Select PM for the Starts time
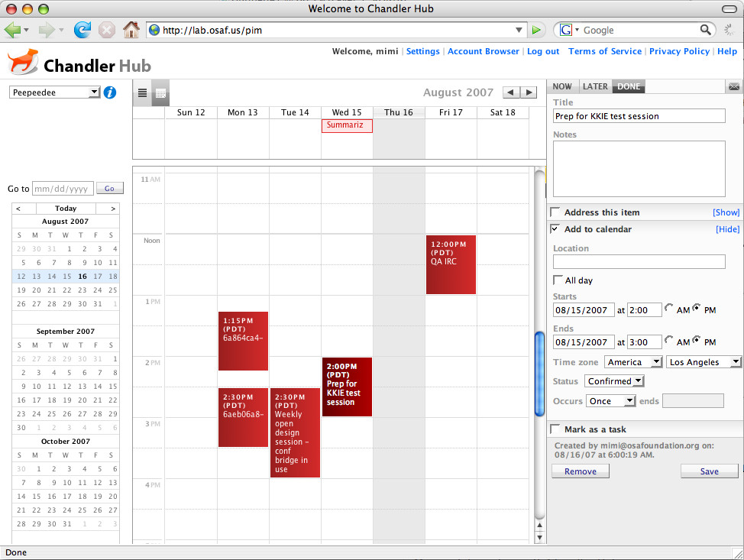Screen dimensions: 744x560 [697, 309]
